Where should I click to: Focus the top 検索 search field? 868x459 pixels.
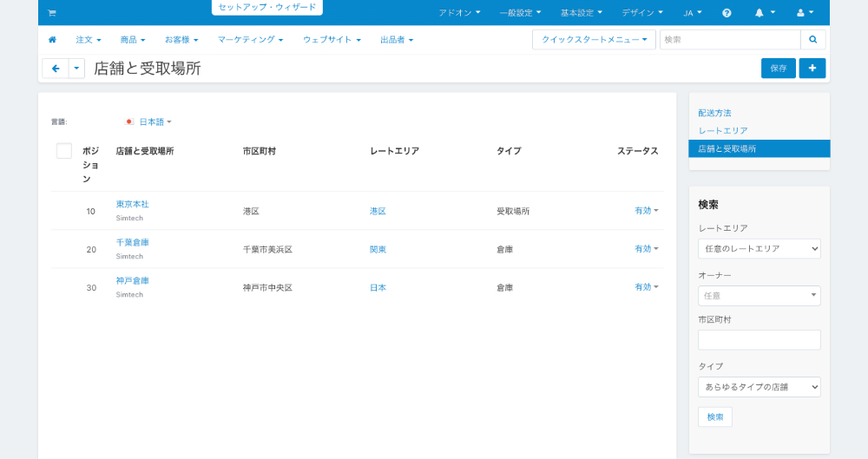point(730,39)
